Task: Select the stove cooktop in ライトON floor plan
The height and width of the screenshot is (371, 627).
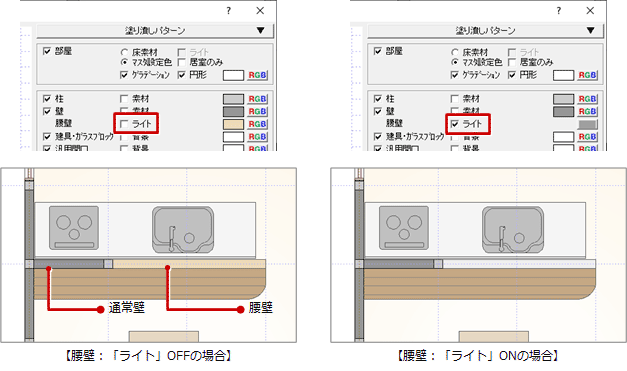Action: click(404, 228)
